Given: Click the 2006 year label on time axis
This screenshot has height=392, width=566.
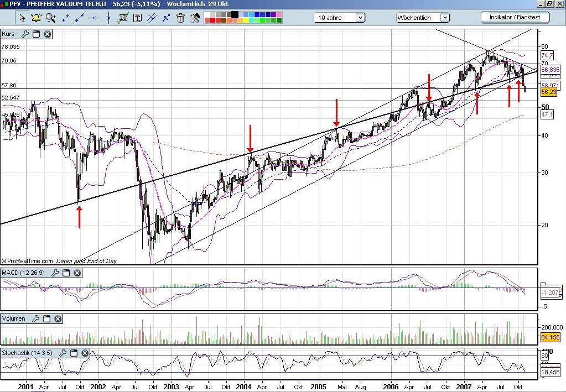Looking at the screenshot, I should [391, 386].
